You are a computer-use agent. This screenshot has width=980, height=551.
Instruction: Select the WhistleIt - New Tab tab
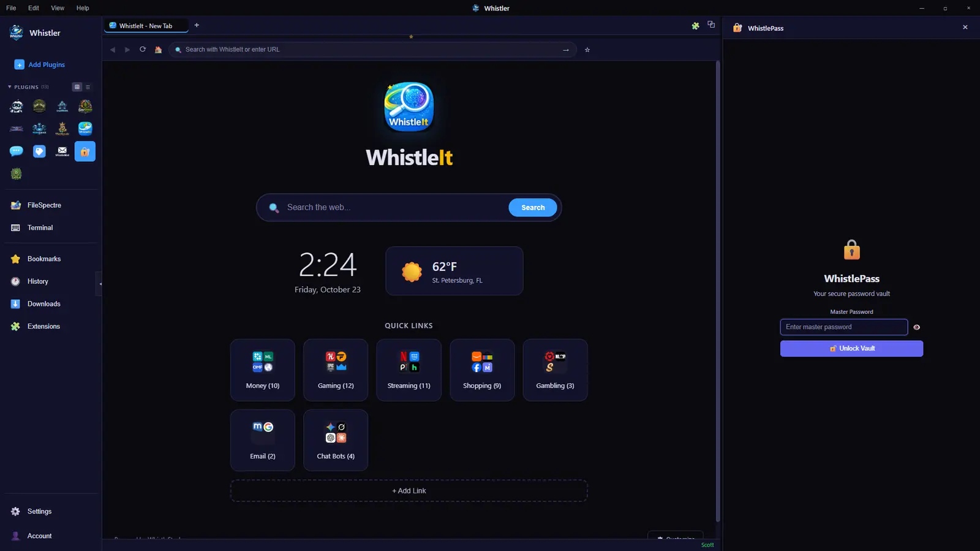point(146,26)
